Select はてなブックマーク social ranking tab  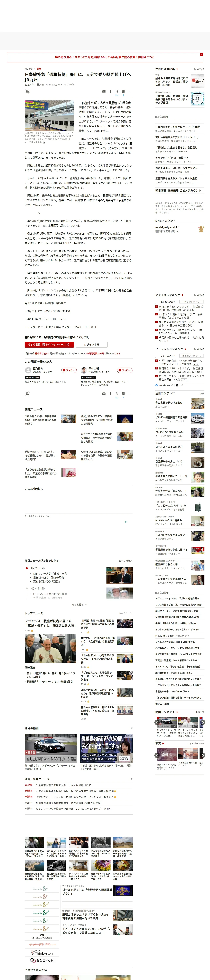point(192,356)
